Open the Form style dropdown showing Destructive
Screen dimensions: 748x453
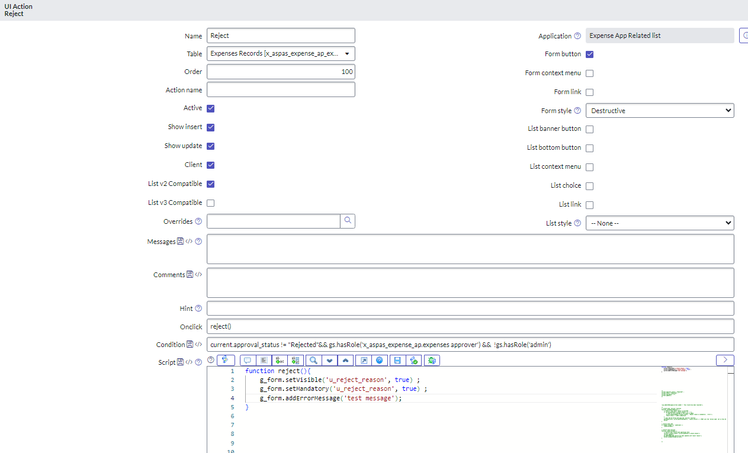[x=660, y=110]
